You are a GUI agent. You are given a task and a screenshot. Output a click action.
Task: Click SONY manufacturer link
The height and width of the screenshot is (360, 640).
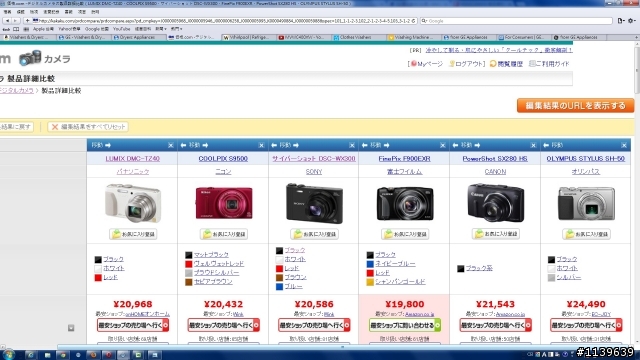314,172
